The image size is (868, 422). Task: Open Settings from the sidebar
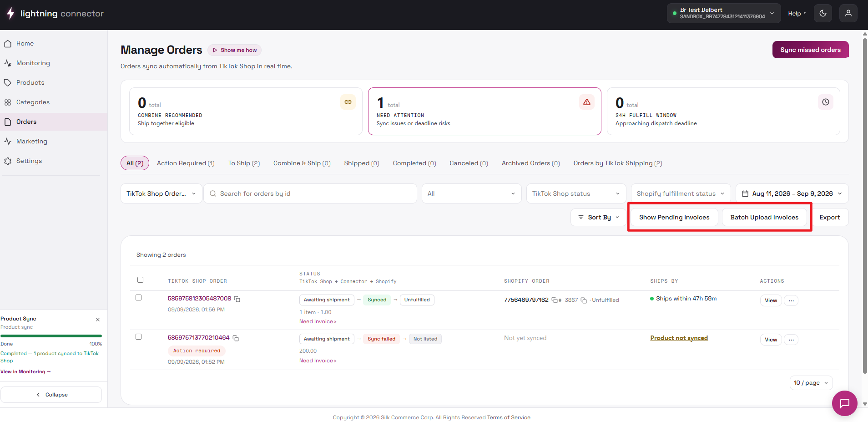coord(54,161)
